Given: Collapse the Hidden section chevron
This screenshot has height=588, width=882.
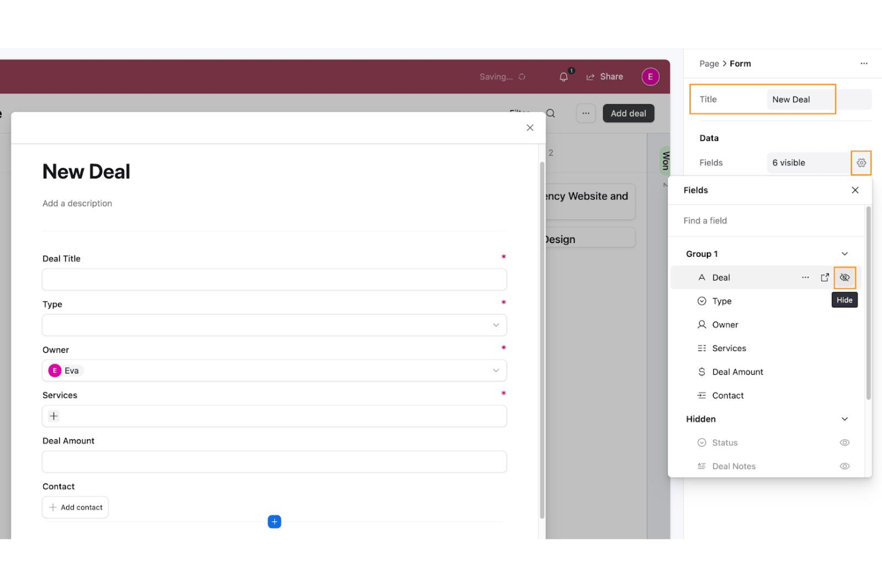Looking at the screenshot, I should 844,419.
